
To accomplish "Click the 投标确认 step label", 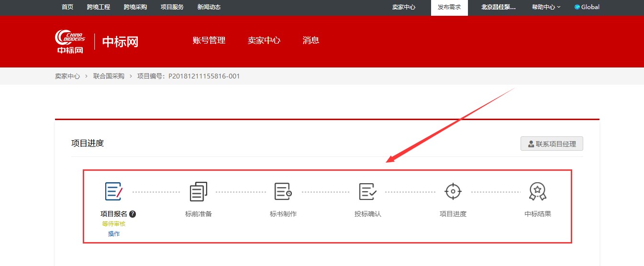I will 368,214.
